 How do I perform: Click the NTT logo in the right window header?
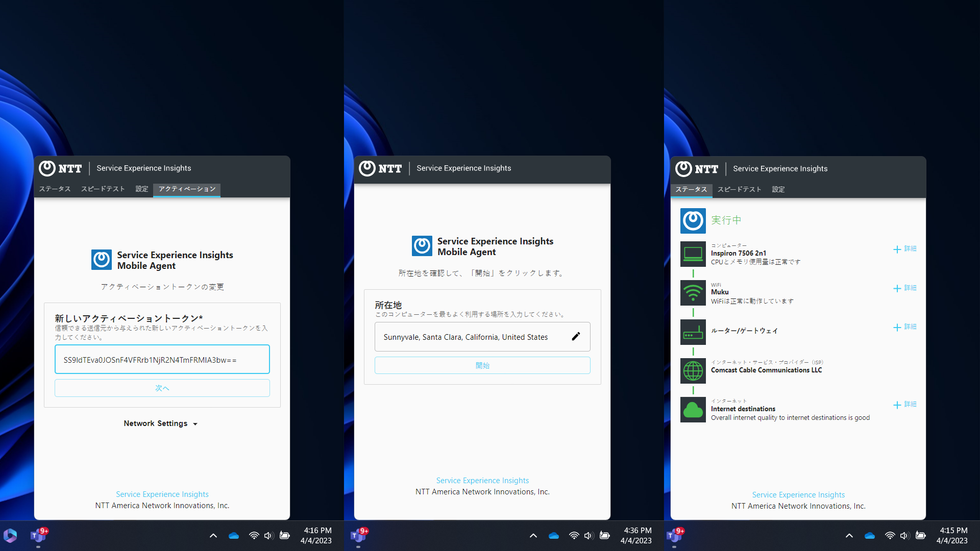(x=697, y=169)
